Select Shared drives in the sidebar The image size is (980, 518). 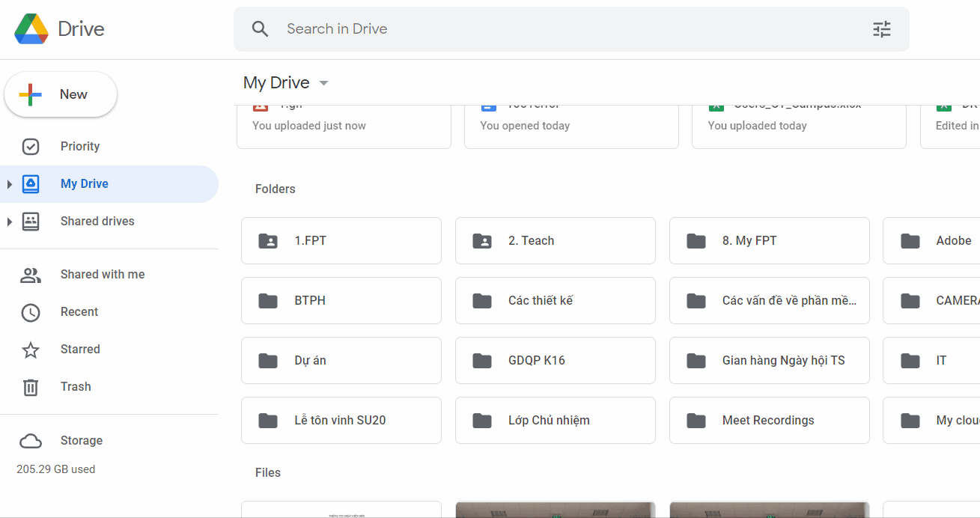[x=97, y=222]
